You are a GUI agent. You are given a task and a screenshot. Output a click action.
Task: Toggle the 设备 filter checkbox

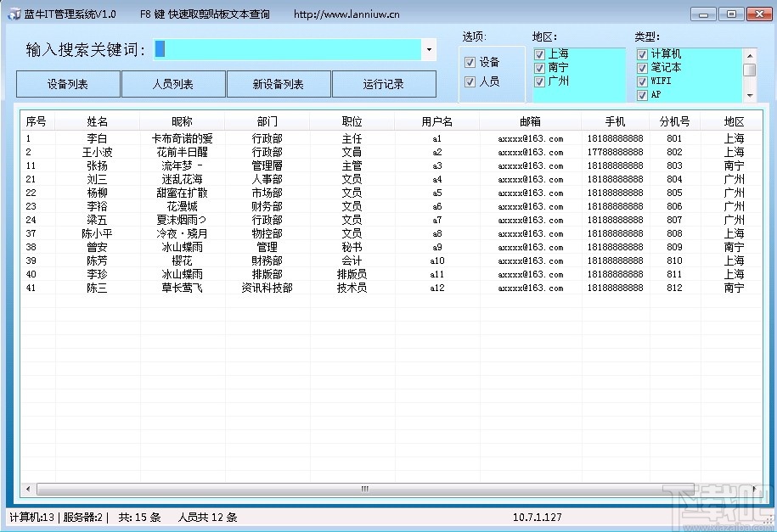click(470, 62)
